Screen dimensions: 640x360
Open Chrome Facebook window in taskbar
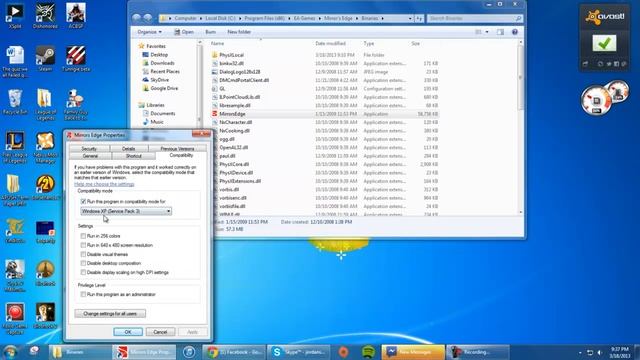[234, 352]
